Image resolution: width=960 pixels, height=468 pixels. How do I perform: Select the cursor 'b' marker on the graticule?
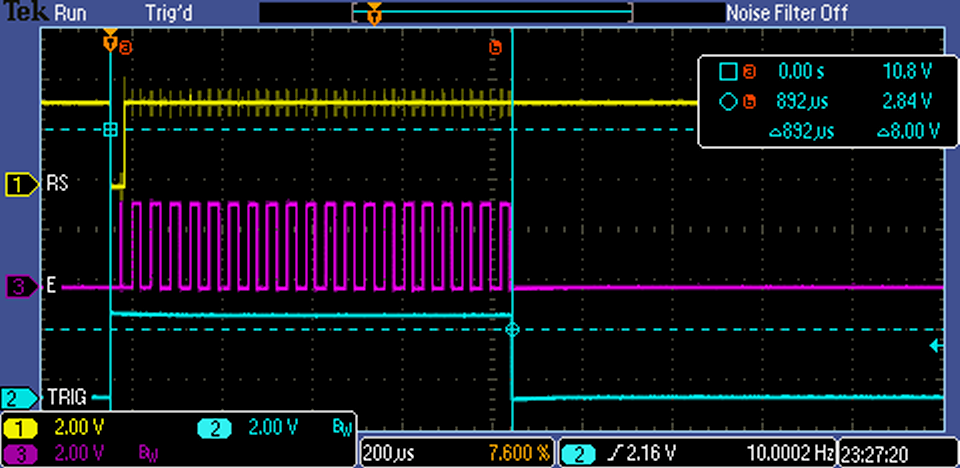pyautogui.click(x=494, y=47)
